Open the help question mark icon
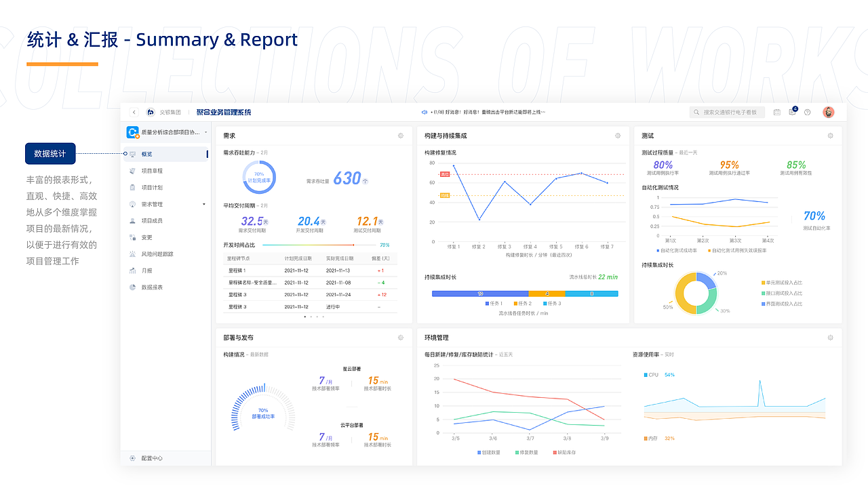868x488 pixels. coord(807,113)
